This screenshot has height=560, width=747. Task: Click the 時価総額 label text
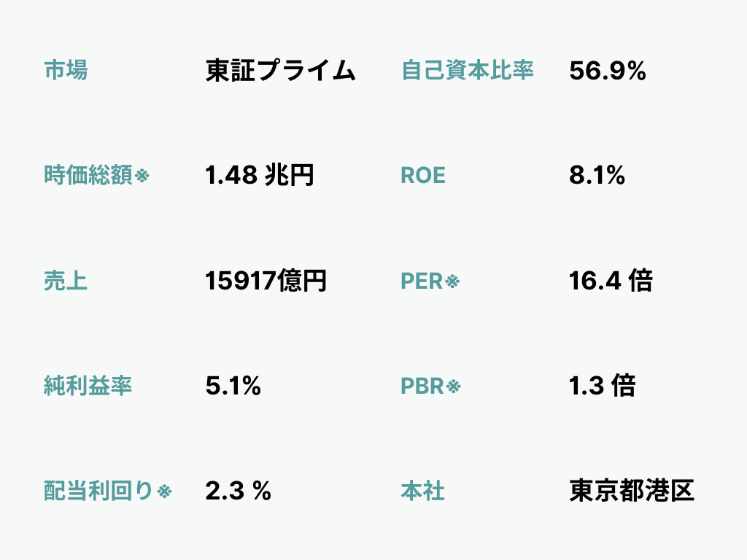pyautogui.click(x=88, y=175)
